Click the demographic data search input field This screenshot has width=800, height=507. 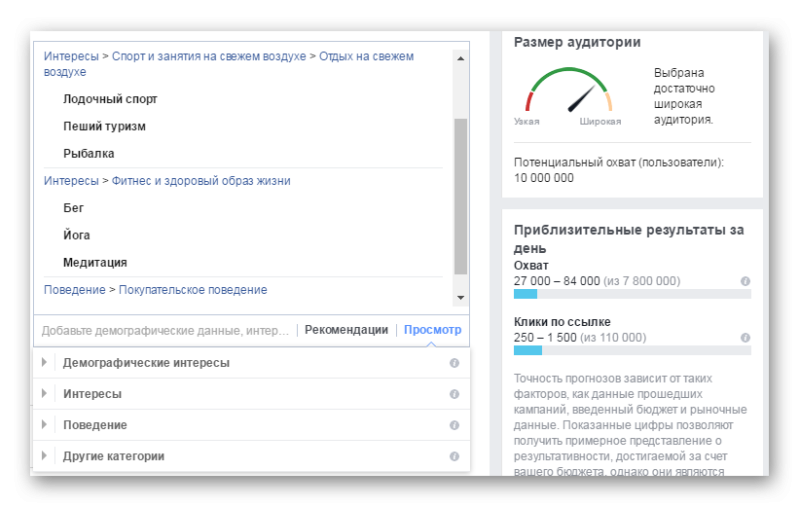point(165,330)
